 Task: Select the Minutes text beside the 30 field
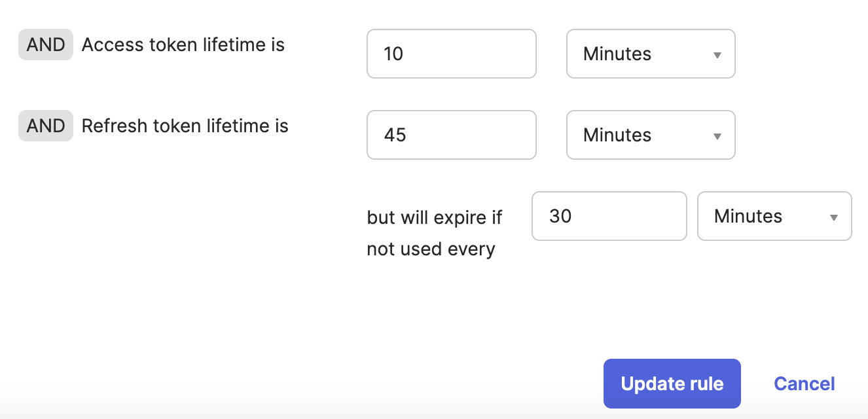coord(748,216)
